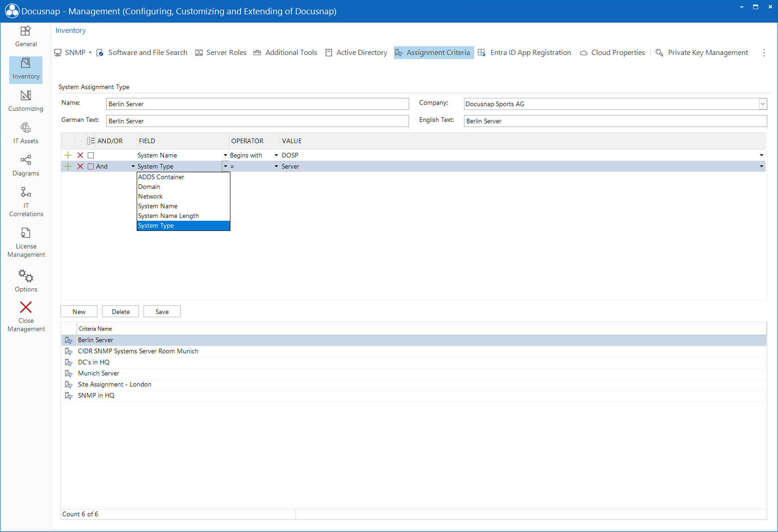Open License Management in the sidebar
The height and width of the screenshot is (532, 778).
(x=26, y=242)
